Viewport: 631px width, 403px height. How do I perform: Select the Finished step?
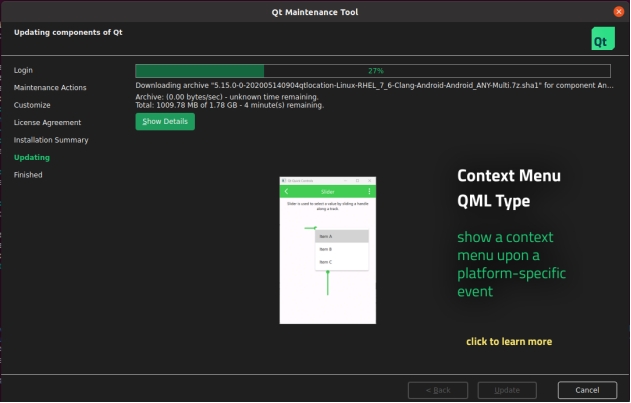pyautogui.click(x=28, y=175)
